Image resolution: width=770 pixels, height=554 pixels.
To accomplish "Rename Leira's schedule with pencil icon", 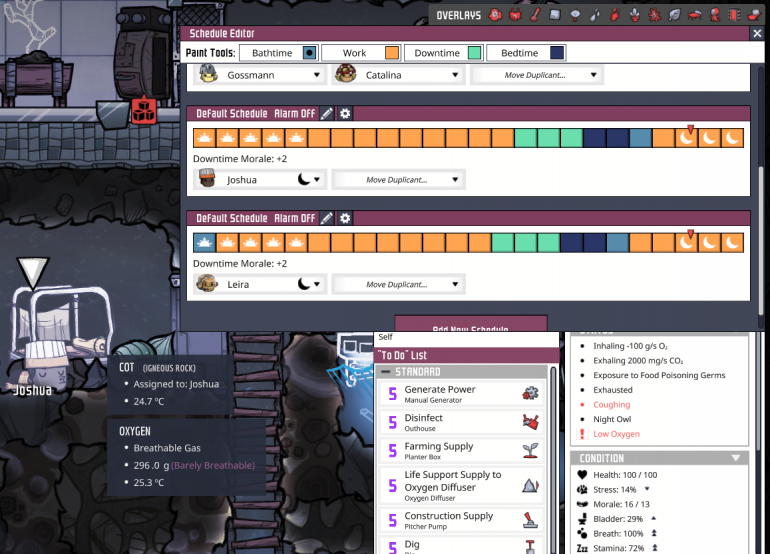I will tap(327, 218).
